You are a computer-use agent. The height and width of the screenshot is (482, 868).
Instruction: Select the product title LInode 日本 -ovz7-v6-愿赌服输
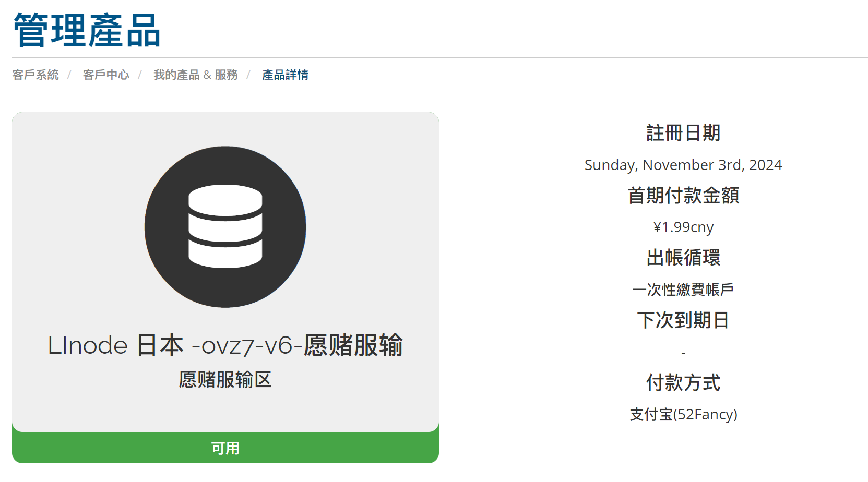coord(225,345)
